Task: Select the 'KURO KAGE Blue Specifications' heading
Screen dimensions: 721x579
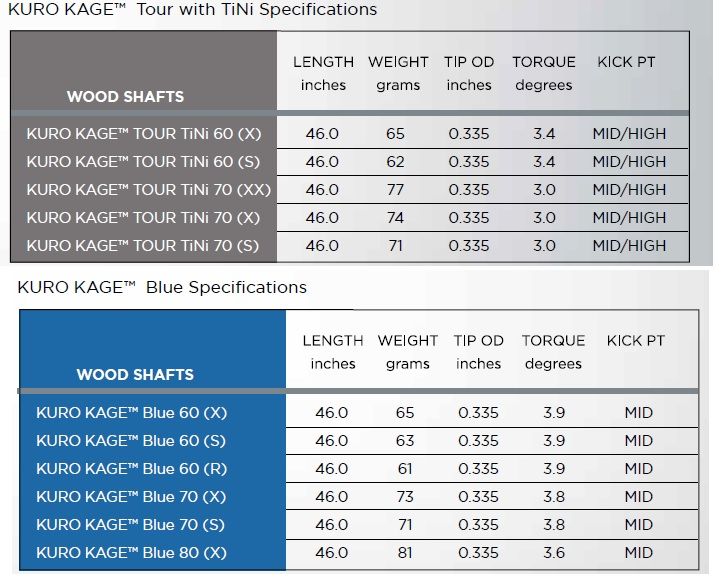Action: pos(162,287)
